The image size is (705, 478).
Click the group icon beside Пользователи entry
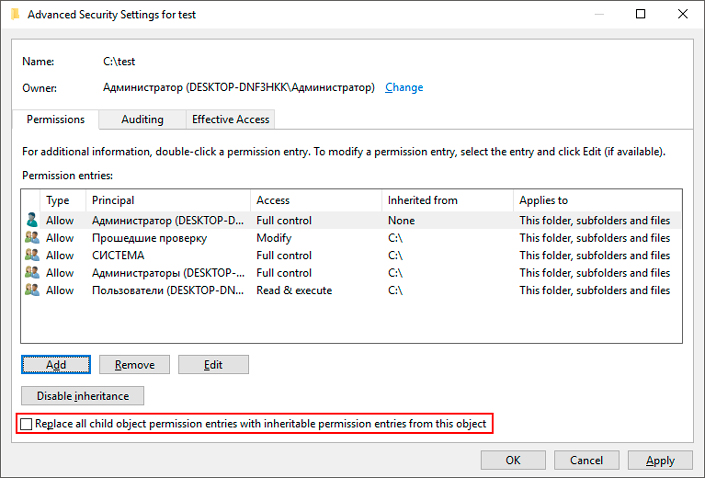pyautogui.click(x=32, y=290)
